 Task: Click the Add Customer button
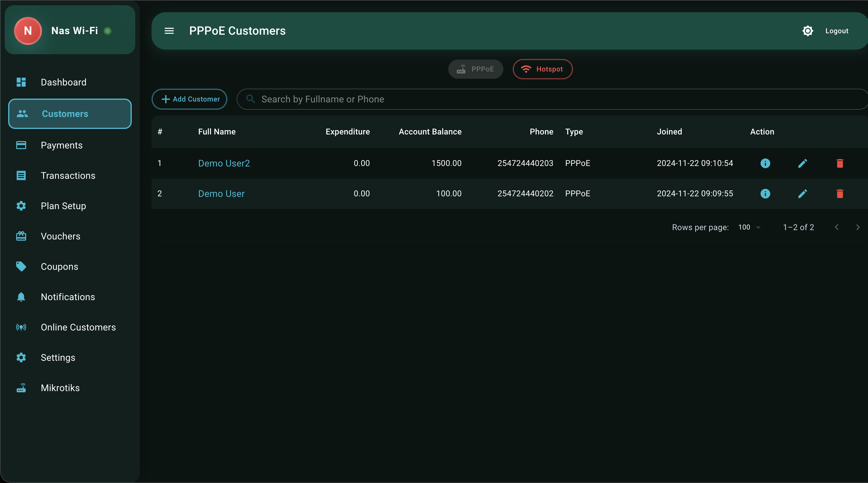click(x=189, y=99)
